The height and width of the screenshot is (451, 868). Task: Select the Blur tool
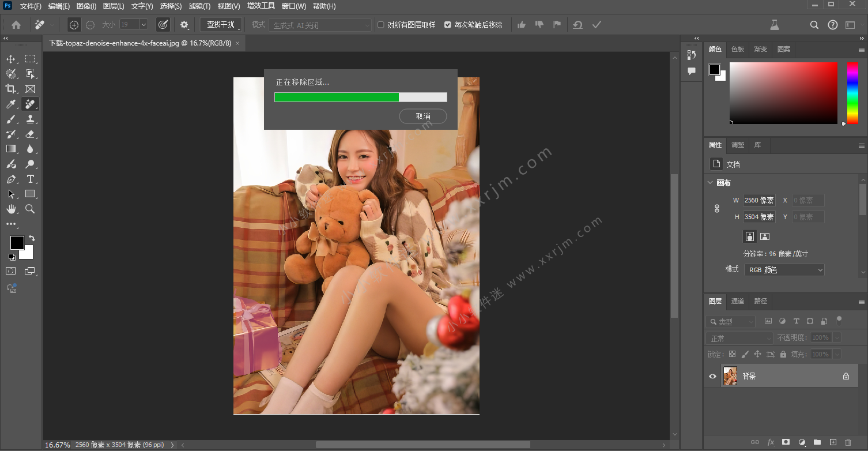(30, 149)
